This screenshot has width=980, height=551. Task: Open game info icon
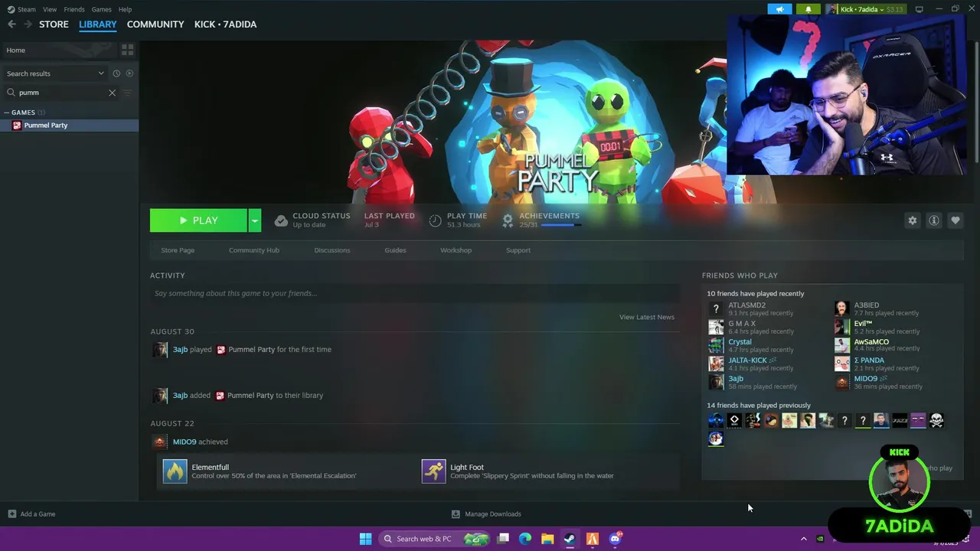tap(933, 220)
